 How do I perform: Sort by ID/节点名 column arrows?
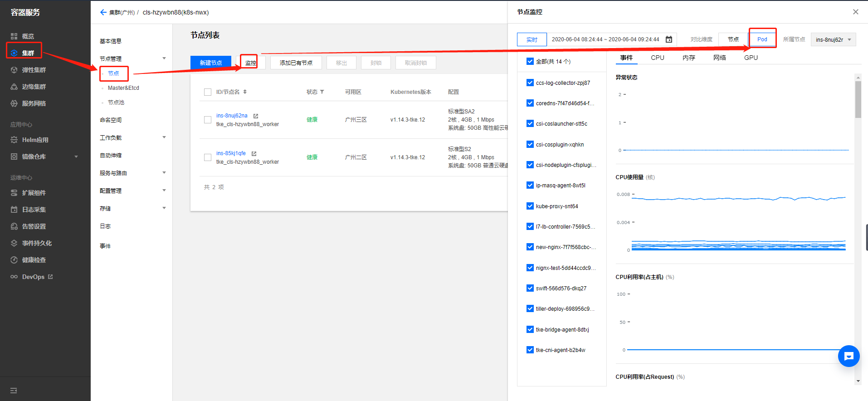pos(245,92)
